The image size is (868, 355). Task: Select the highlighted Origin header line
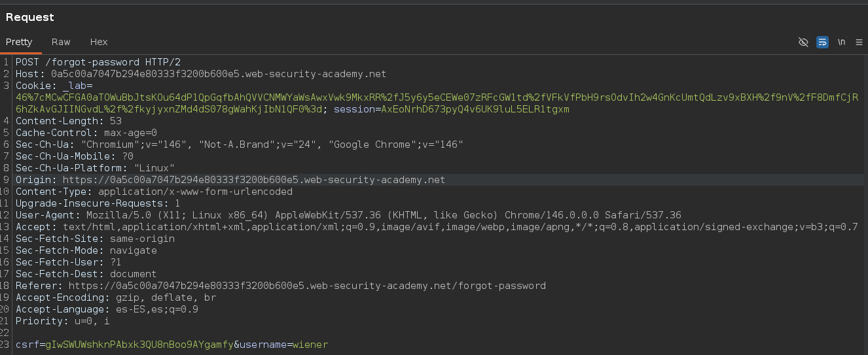pyautogui.click(x=230, y=180)
